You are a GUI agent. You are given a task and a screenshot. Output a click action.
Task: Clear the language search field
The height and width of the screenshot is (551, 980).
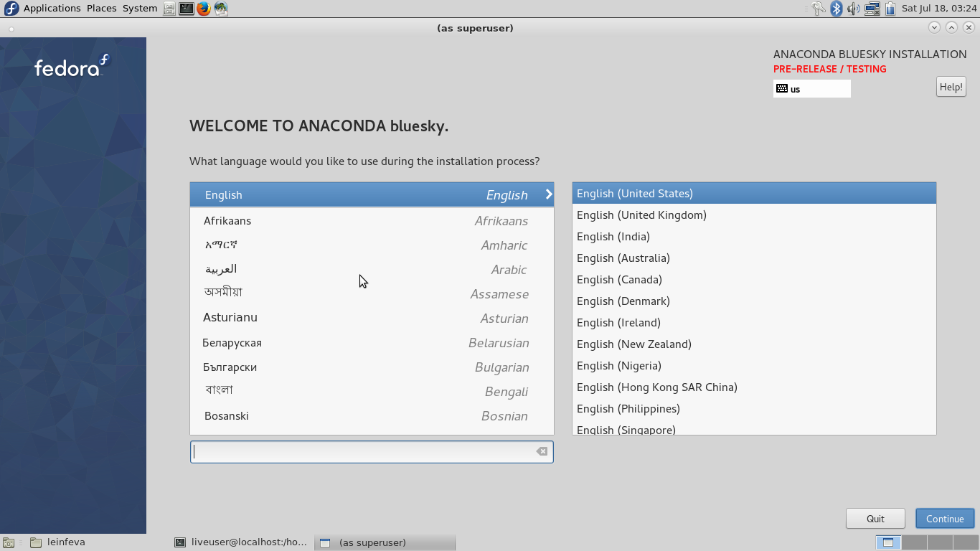click(x=542, y=451)
